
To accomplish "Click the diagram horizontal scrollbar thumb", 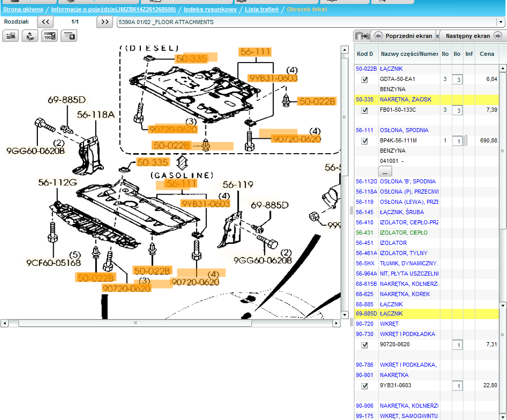I will click(x=135, y=323).
